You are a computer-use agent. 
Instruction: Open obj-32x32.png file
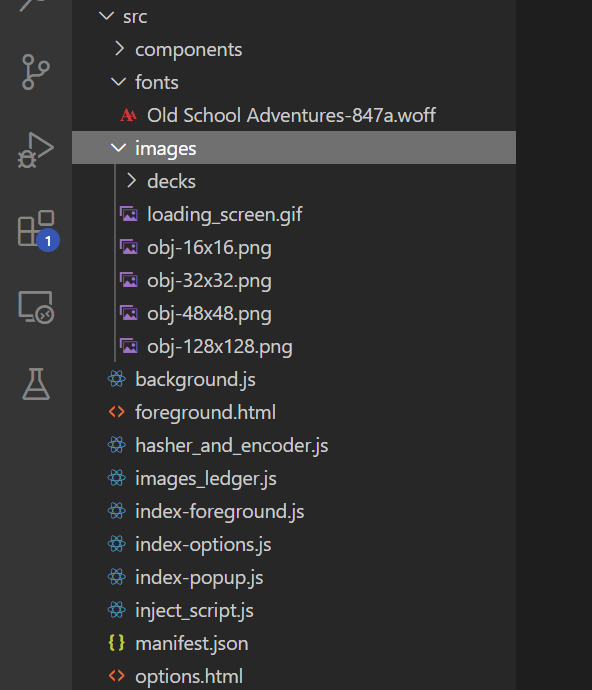pyautogui.click(x=209, y=281)
